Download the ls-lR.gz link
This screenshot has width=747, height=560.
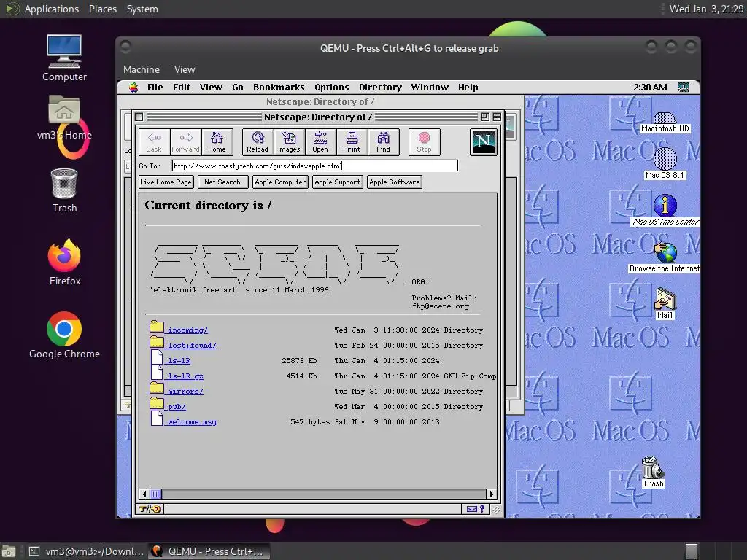tap(185, 376)
